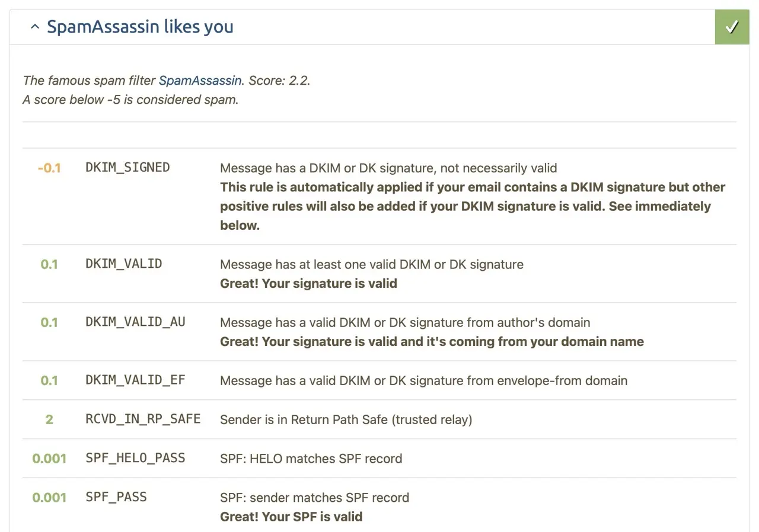Image resolution: width=759 pixels, height=532 pixels.
Task: Select the 2 score for RCVD_IN_RP_SAFE
Action: click(49, 419)
